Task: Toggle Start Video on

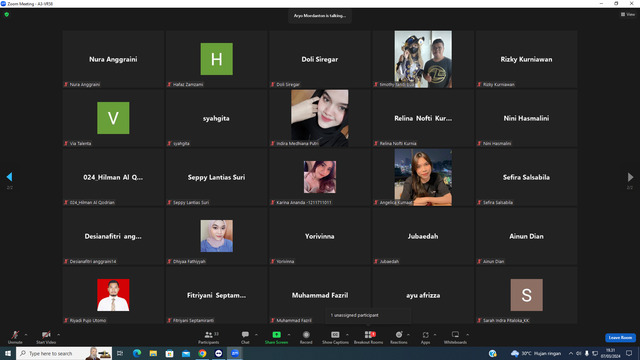Action: [46, 337]
